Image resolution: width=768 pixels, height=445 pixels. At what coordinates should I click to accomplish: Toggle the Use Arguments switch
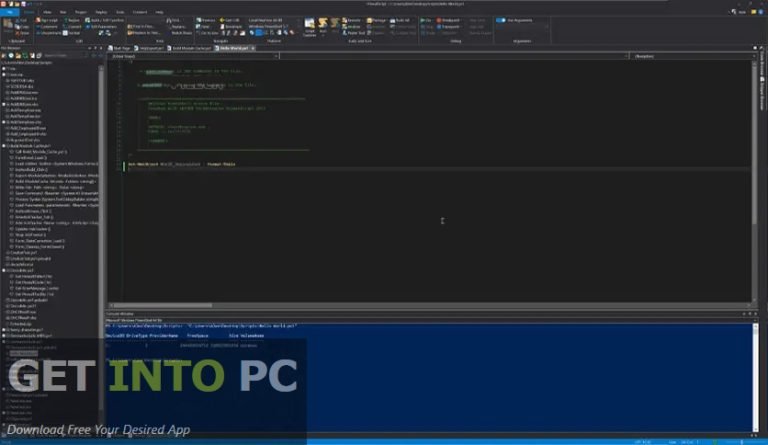pyautogui.click(x=501, y=20)
